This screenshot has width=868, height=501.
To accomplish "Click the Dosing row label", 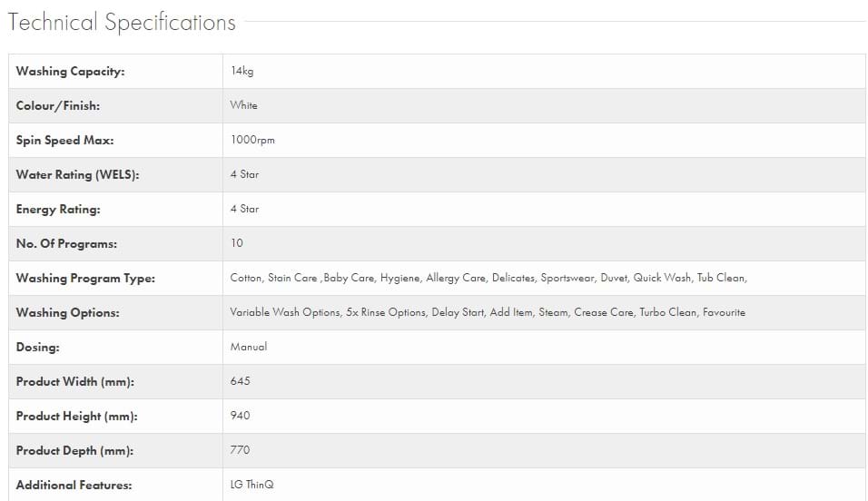I will pos(37,348).
